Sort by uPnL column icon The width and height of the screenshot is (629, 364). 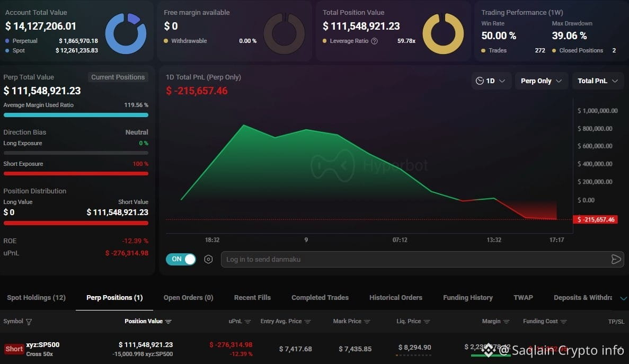(x=247, y=322)
